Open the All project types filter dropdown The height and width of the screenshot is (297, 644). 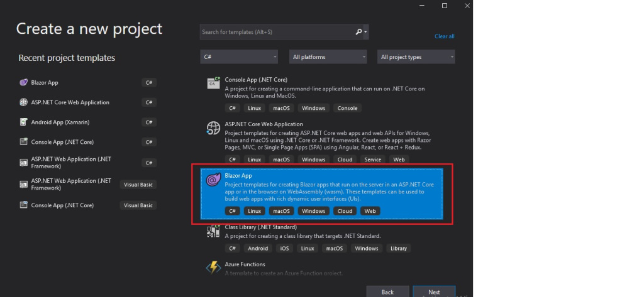416,57
